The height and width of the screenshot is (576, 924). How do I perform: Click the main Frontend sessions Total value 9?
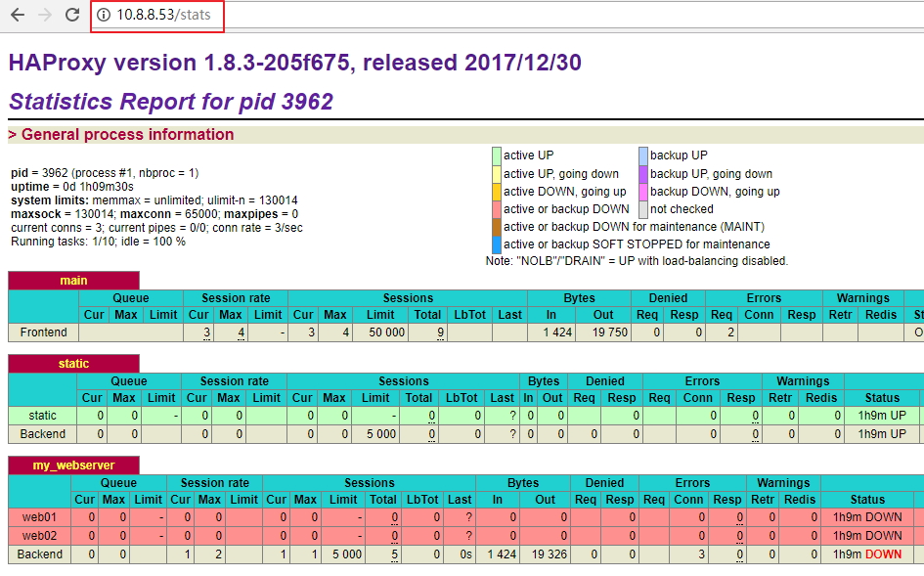click(x=440, y=332)
